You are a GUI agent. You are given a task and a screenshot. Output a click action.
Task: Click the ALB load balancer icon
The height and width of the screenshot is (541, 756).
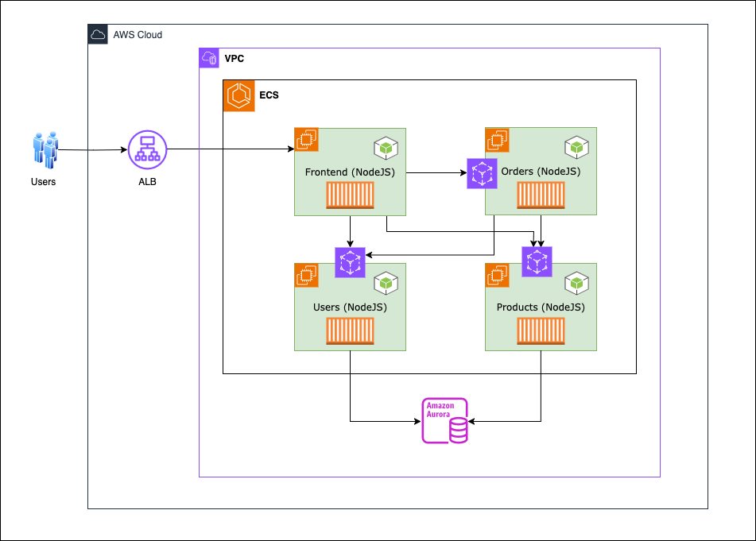point(147,149)
